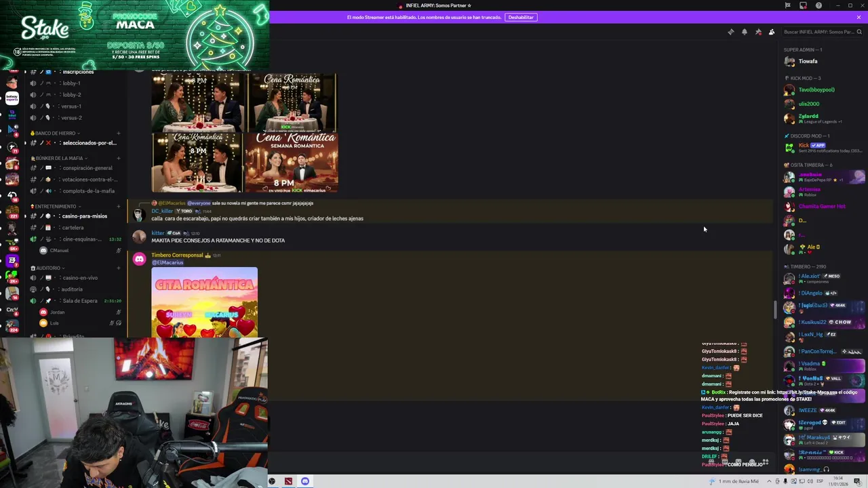This screenshot has height=488, width=868.
Task: Add channel to BÚNKER DE LA MAFIA
Action: pos(118,159)
